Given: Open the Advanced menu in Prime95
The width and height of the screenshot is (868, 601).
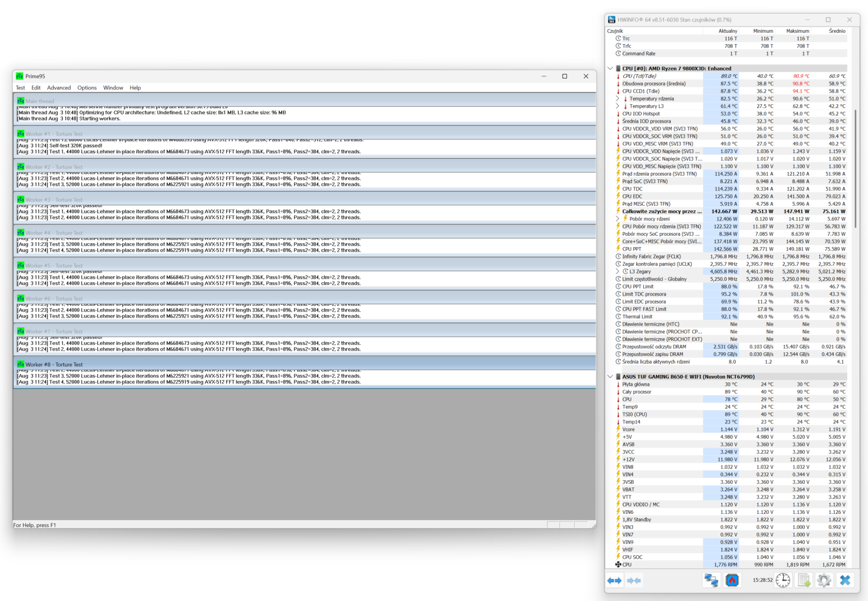Looking at the screenshot, I should click(x=59, y=88).
